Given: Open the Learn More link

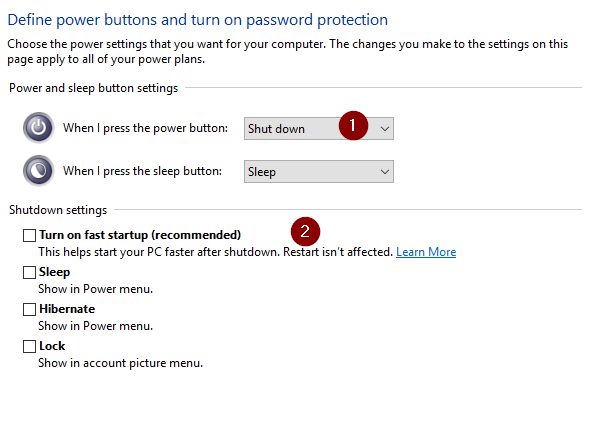Looking at the screenshot, I should [426, 252].
